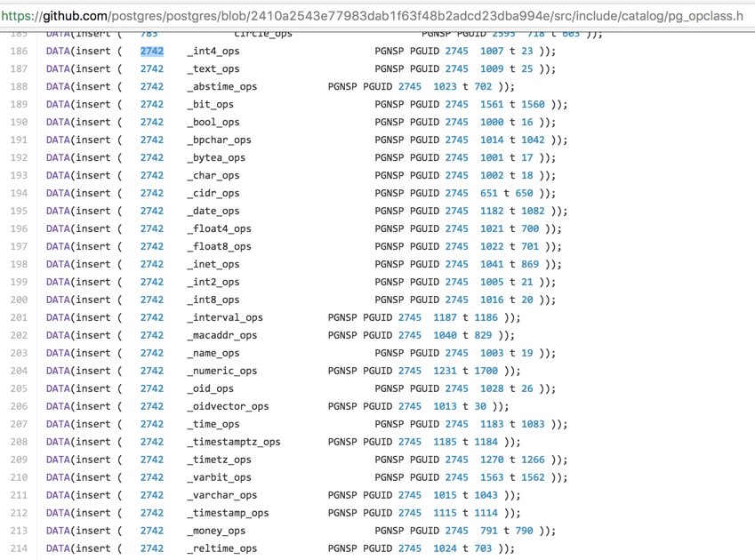Click line number 210 in the gutter
The height and width of the screenshot is (560, 755).
tap(19, 478)
